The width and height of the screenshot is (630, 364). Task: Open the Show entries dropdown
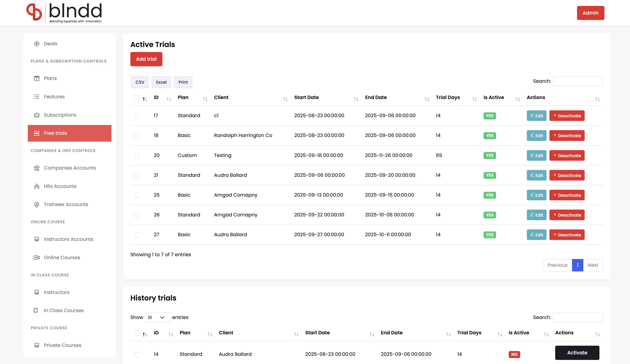[157, 318]
